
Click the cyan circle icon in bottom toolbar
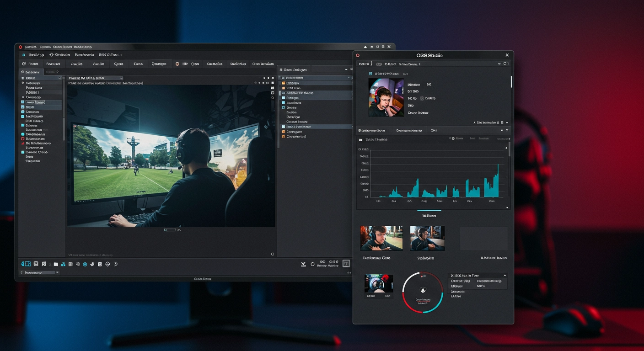pyautogui.click(x=85, y=264)
